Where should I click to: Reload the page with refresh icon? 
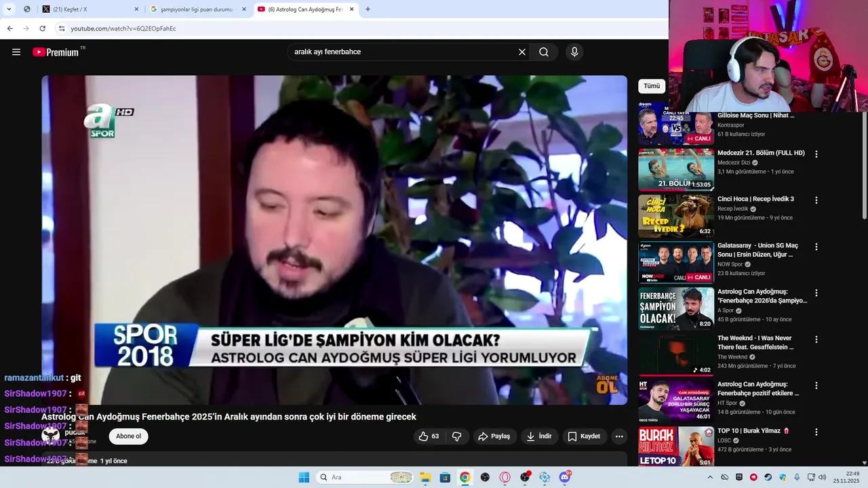click(42, 28)
